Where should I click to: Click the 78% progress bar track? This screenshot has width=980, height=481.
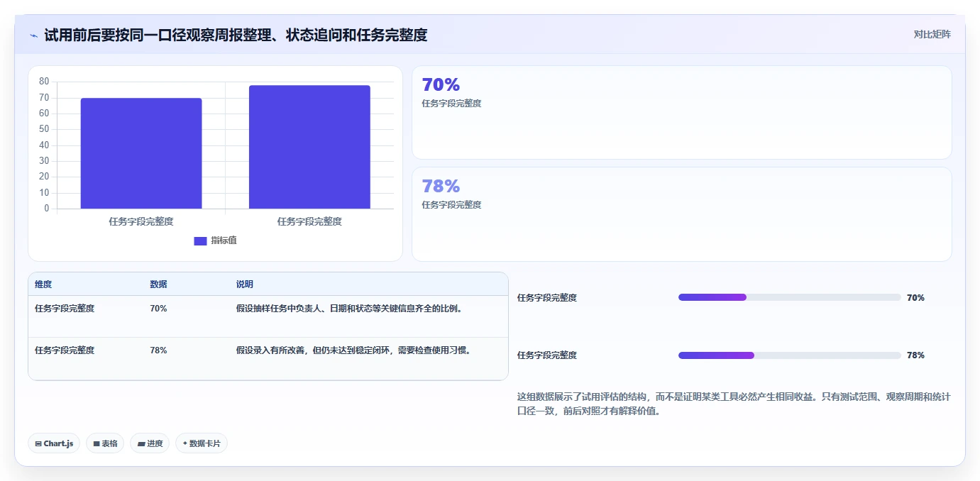789,355
